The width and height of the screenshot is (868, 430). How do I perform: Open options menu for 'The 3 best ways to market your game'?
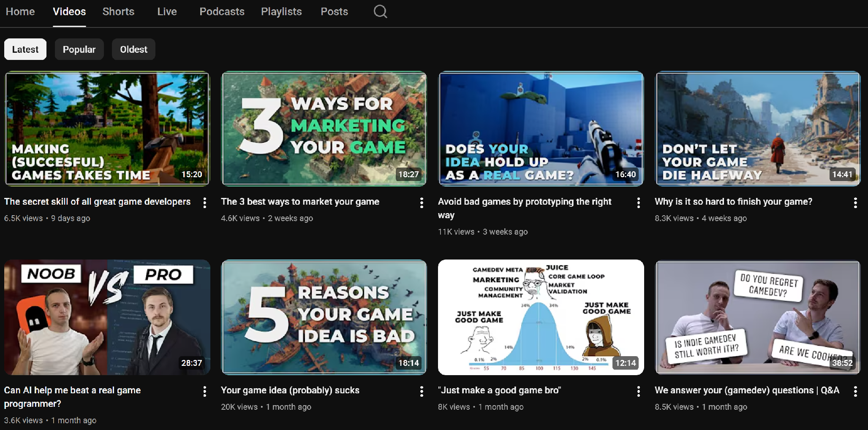pyautogui.click(x=422, y=203)
